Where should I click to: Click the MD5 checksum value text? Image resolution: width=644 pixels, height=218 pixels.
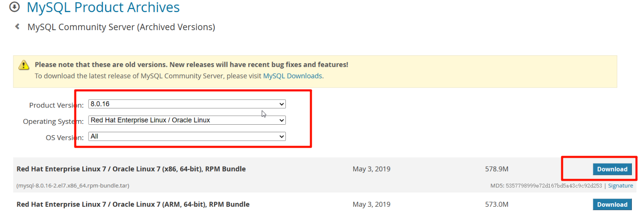(553, 185)
